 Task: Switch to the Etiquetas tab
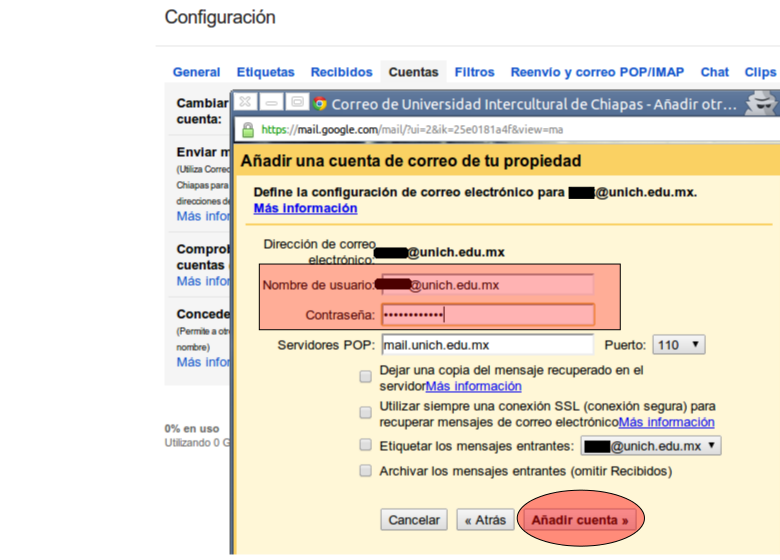[266, 72]
